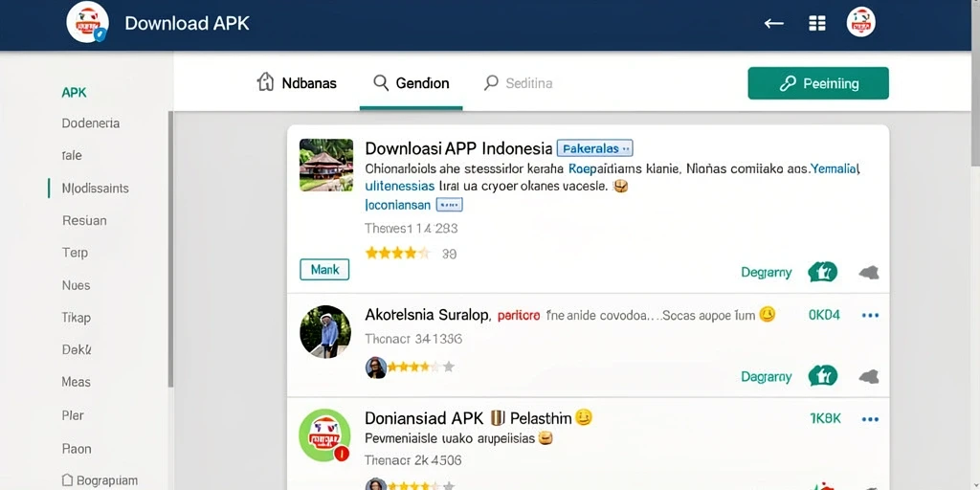Open Bograpiam in the sidebar
980x490 pixels.
100,480
